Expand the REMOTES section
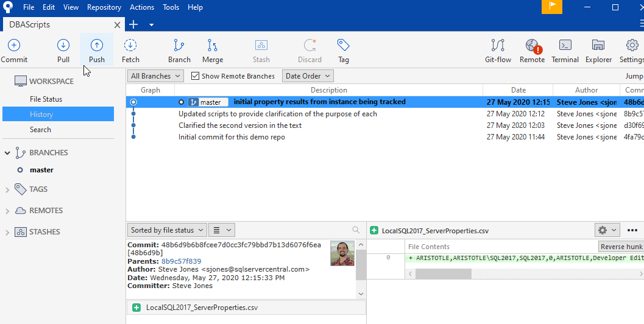 pos(7,211)
